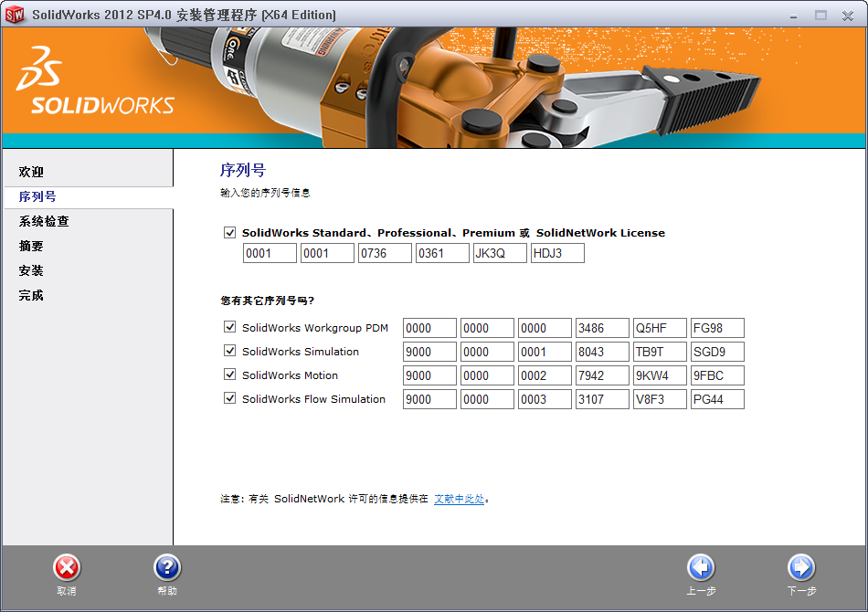Open the 文献中此处 SolidNetWork link
The image size is (868, 612).
tap(459, 499)
